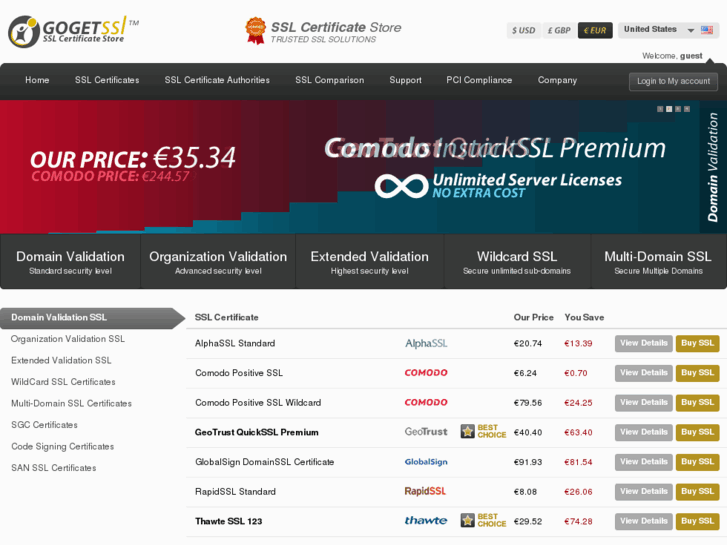
Task: Click the thawte brand logo
Action: point(426,520)
